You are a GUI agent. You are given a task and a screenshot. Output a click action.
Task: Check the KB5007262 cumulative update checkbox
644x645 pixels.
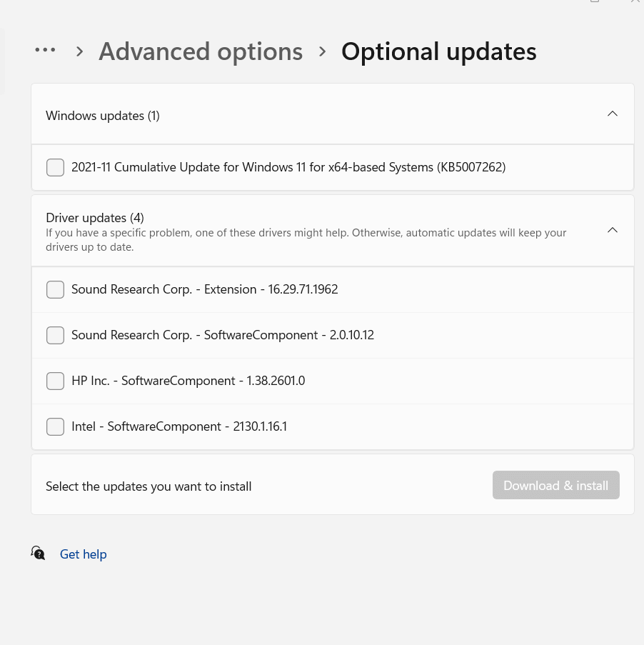[x=55, y=167]
